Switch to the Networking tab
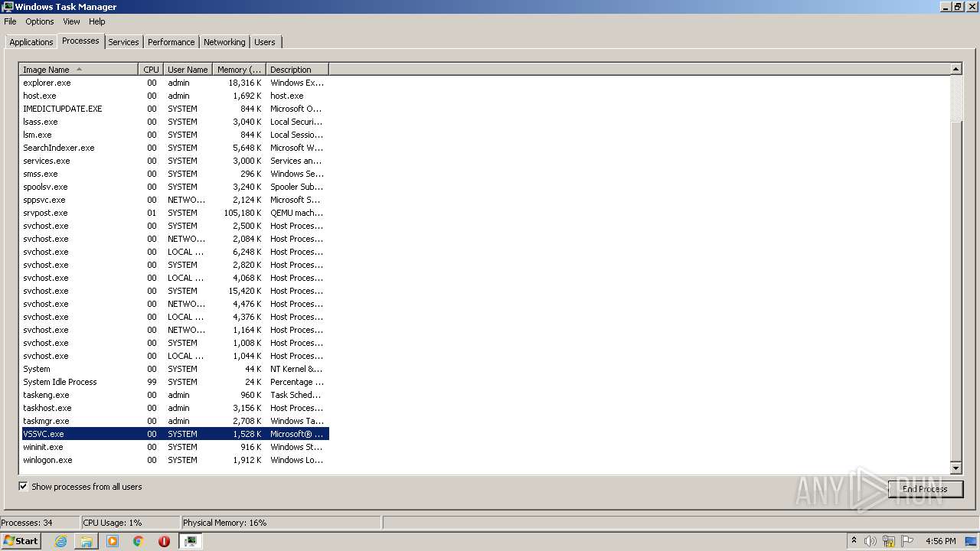Image resolution: width=980 pixels, height=551 pixels. (224, 42)
